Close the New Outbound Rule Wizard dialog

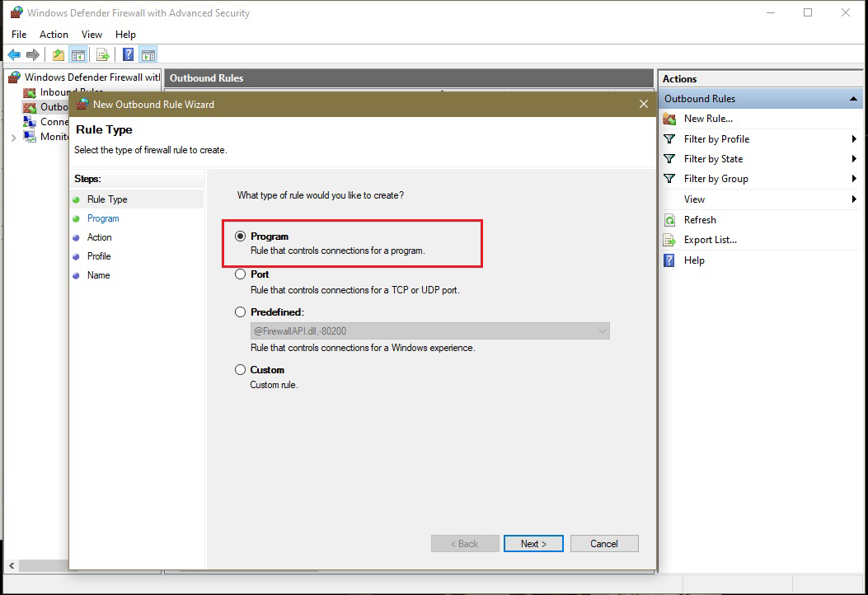point(643,104)
